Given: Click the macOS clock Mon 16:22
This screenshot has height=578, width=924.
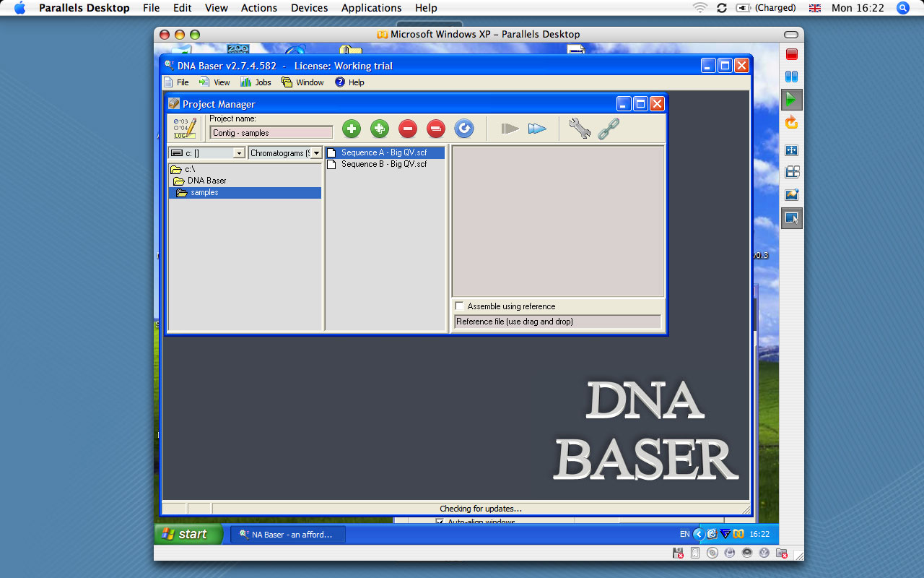Looking at the screenshot, I should click(x=858, y=8).
